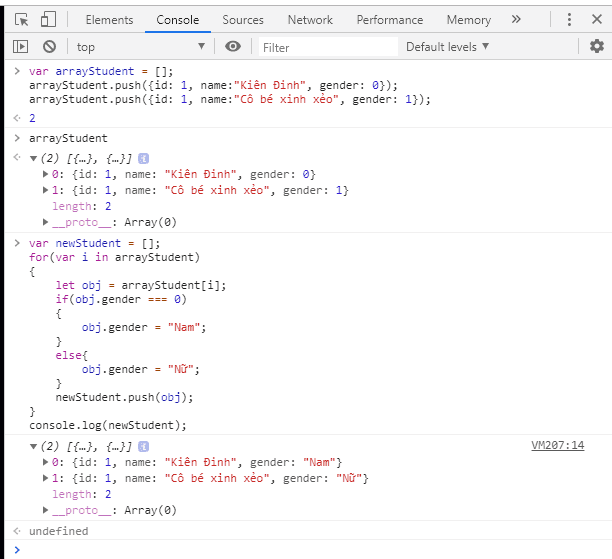Click the Filter input field
Image resolution: width=612 pixels, height=559 pixels.
click(x=328, y=47)
